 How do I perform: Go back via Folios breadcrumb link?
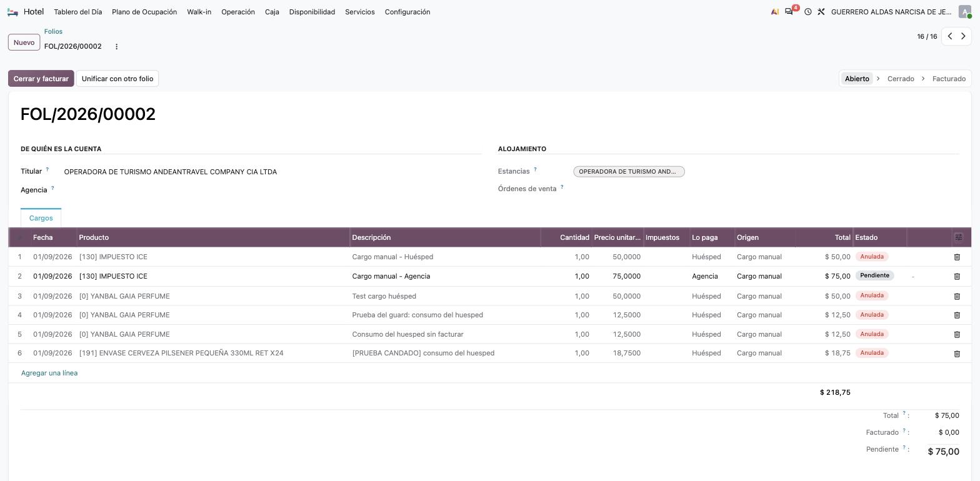(53, 31)
